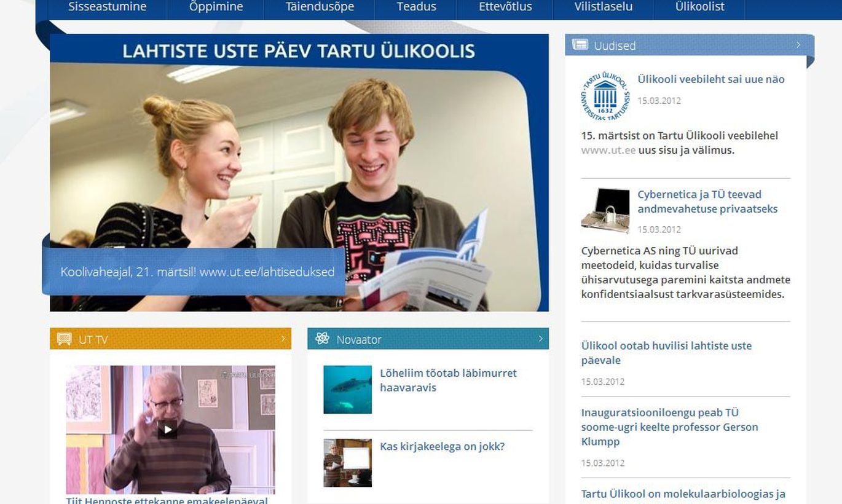Open the Uudised heading link
Viewport: 842px width, 504px height.
point(615,45)
